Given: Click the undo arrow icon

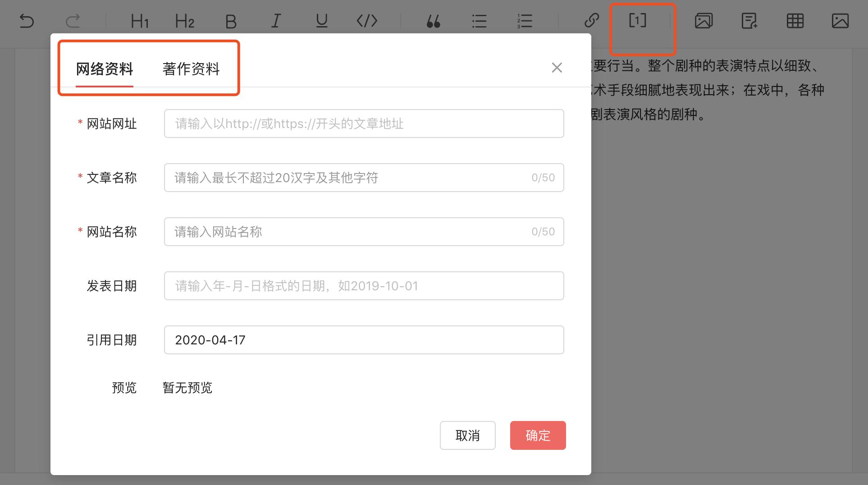Looking at the screenshot, I should [x=27, y=21].
